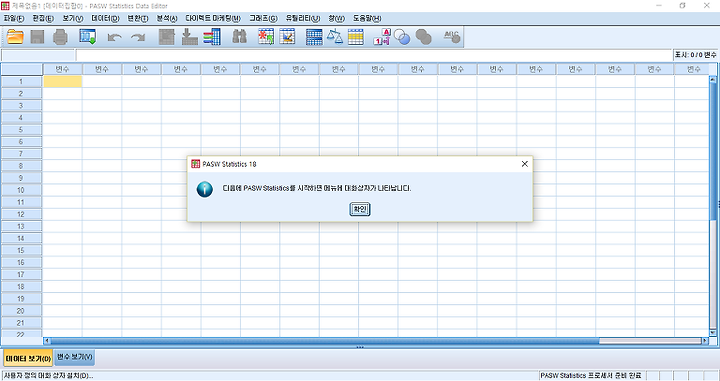This screenshot has height=381, width=720.
Task: Click the Spell check ABC icon
Action: coord(452,37)
